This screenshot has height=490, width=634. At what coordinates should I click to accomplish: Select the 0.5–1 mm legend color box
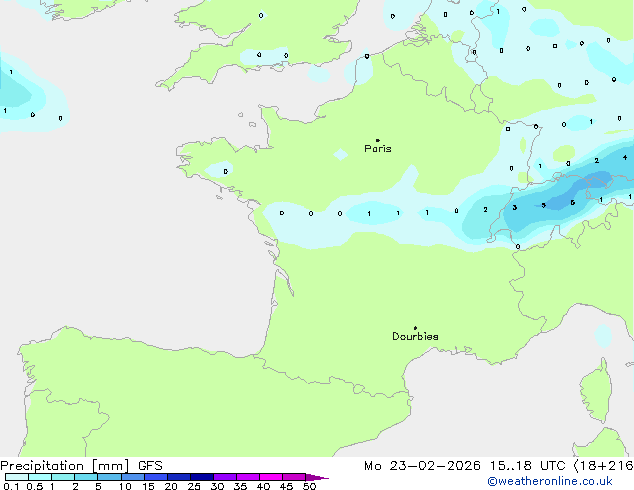[40, 477]
